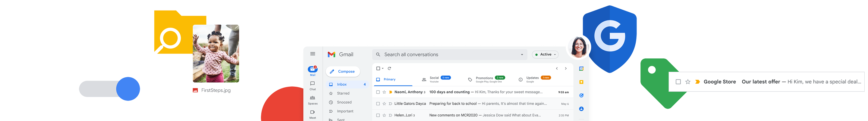The image size is (868, 121).
Task: Open the Calendar side panel icon
Action: coord(581,69)
